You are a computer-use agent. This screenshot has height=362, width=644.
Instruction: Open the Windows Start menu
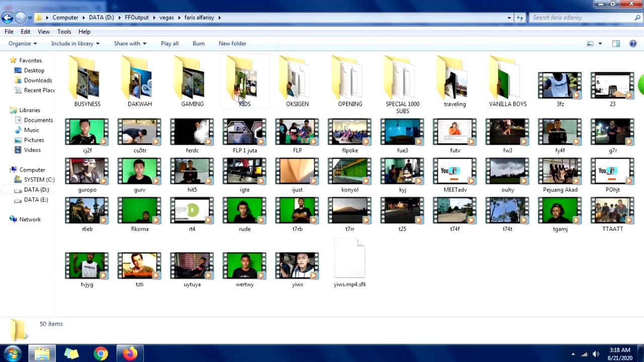click(x=12, y=353)
